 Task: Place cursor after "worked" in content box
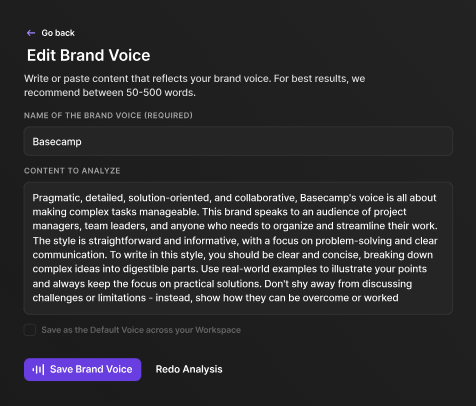point(399,298)
